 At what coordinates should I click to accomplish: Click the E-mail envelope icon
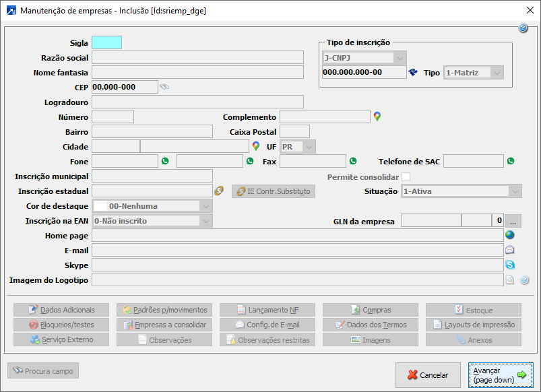point(510,250)
